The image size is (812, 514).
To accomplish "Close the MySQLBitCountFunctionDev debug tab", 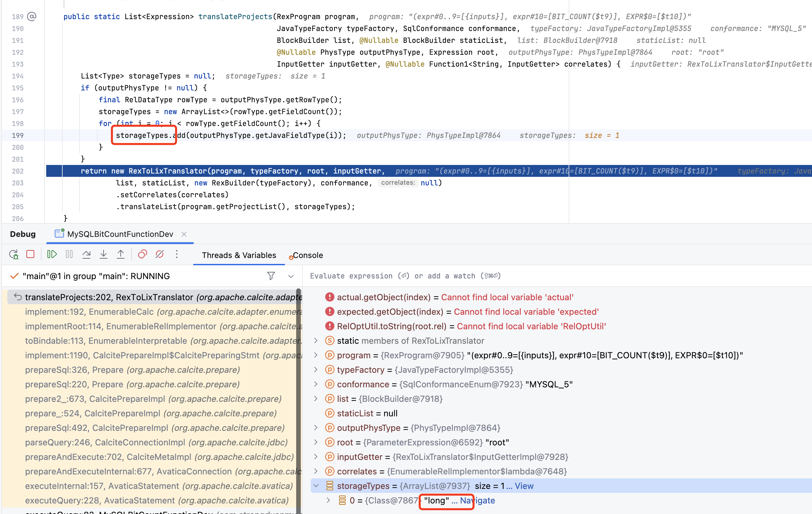I will point(184,234).
